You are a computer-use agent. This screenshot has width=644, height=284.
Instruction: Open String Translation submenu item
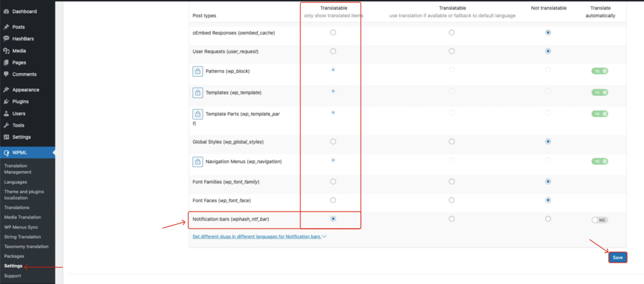[x=23, y=237]
